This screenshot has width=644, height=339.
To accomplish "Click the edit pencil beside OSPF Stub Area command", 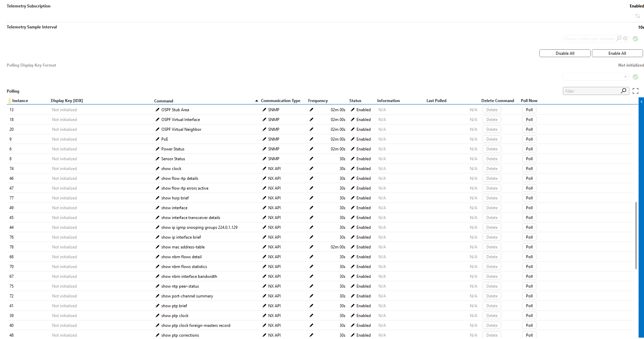I will click(x=157, y=110).
